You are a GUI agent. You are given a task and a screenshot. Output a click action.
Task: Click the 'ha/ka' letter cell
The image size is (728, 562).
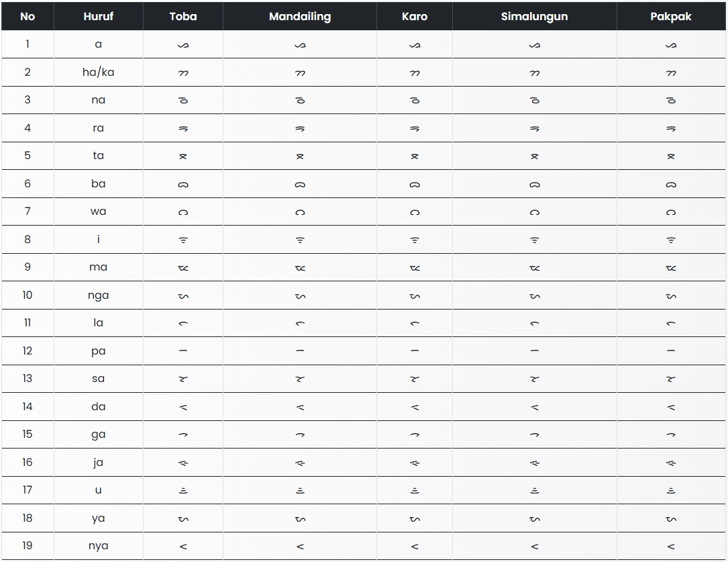click(99, 72)
